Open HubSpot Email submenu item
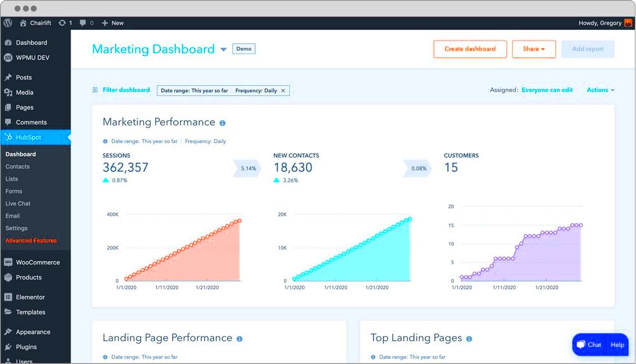 (13, 216)
